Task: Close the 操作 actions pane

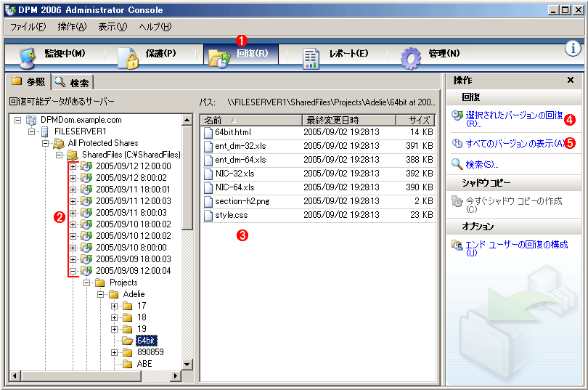Action: pos(571,80)
